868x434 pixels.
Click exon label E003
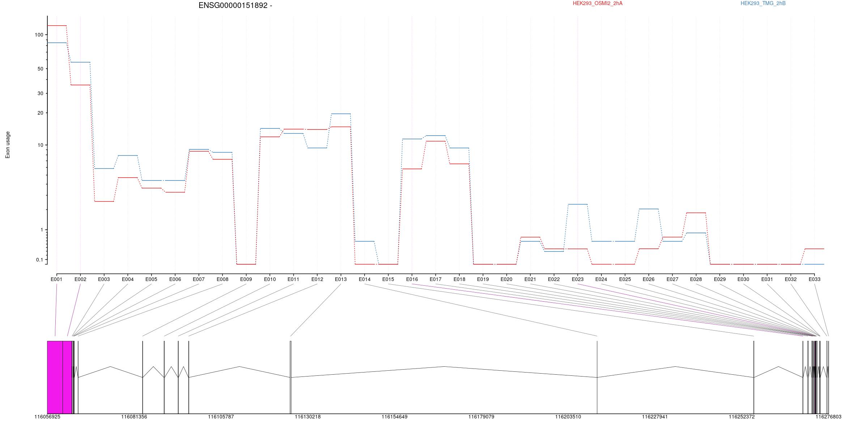(x=104, y=279)
